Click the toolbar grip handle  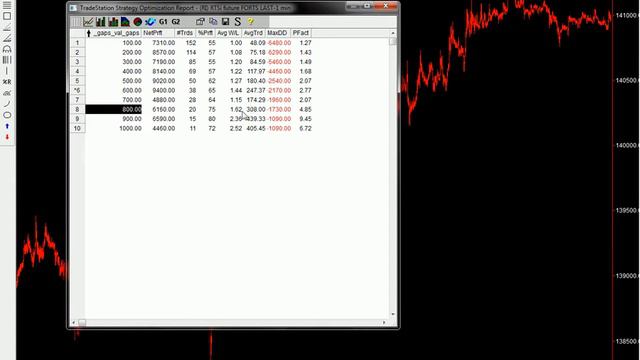click(76, 22)
